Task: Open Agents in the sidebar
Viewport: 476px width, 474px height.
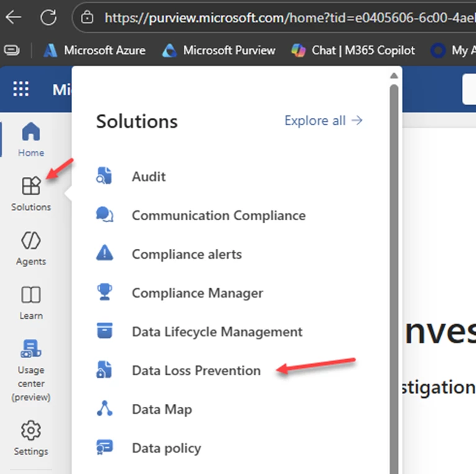Action: tap(31, 249)
